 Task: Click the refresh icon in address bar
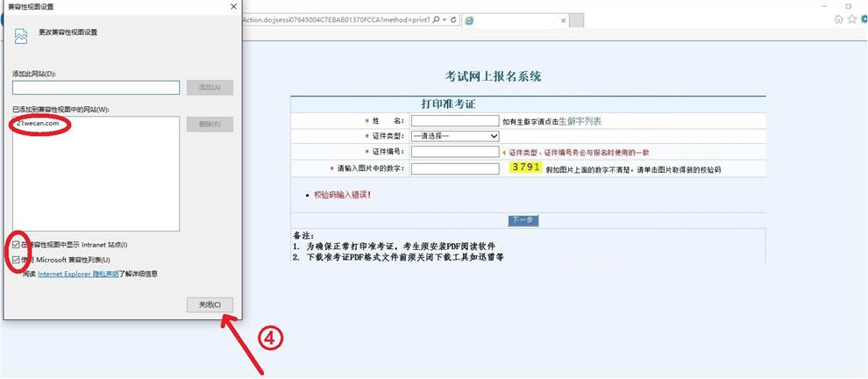[x=452, y=19]
